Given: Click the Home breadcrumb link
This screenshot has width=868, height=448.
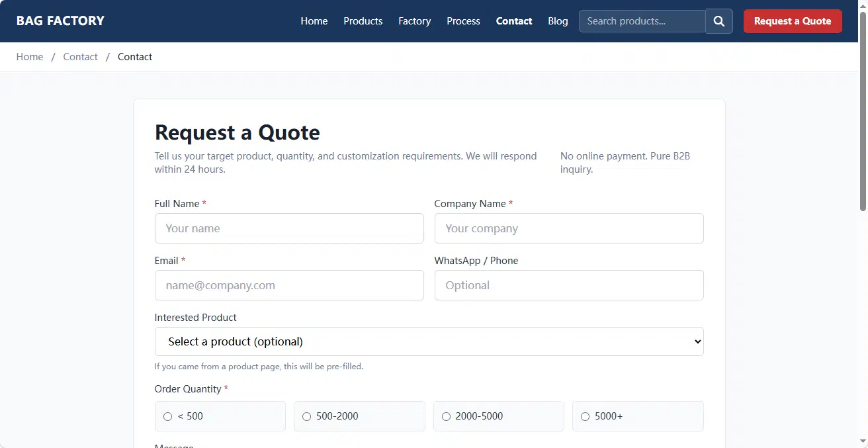Looking at the screenshot, I should click(x=30, y=57).
